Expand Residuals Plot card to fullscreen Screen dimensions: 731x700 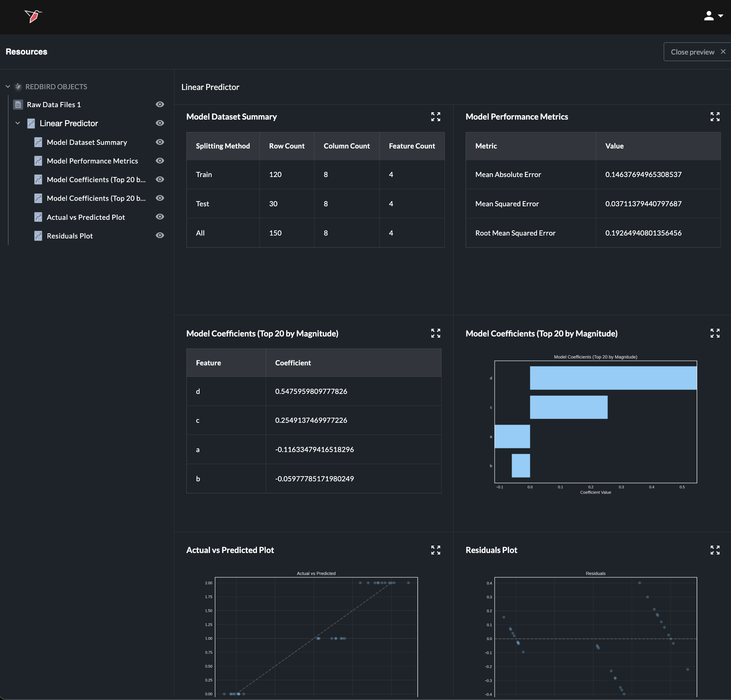pyautogui.click(x=715, y=550)
